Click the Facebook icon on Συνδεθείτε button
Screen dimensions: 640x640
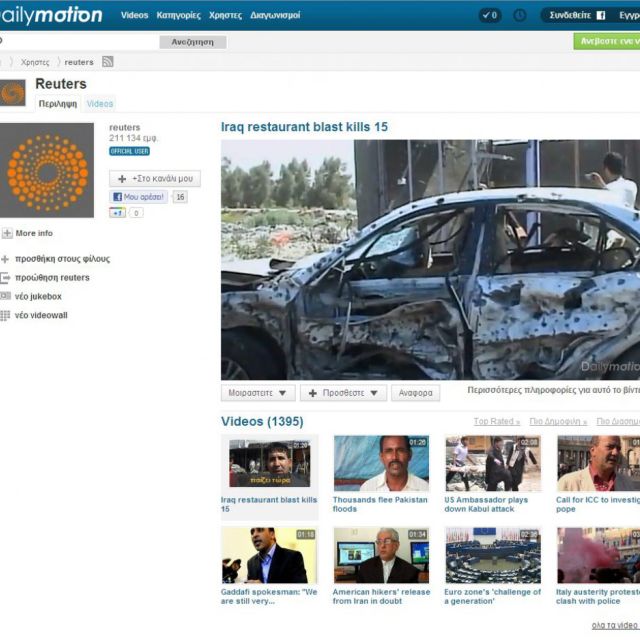click(x=601, y=16)
